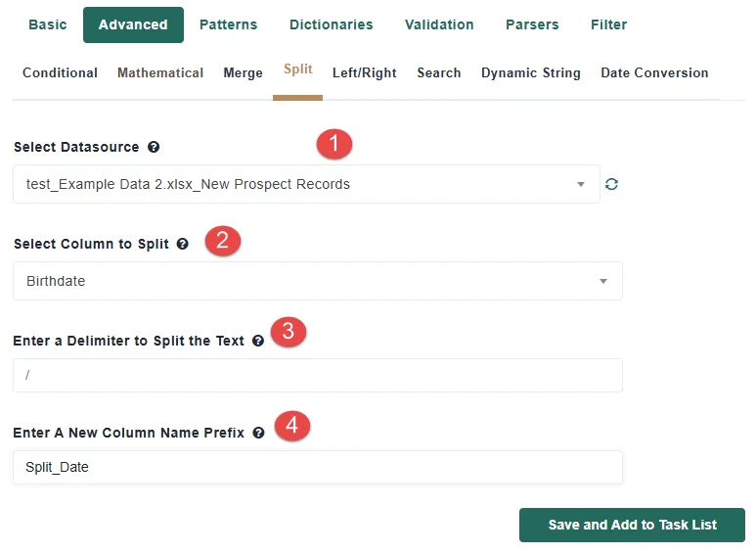This screenshot has width=756, height=553.
Task: Select the Conditional sub-tab
Action: pyautogui.click(x=61, y=72)
